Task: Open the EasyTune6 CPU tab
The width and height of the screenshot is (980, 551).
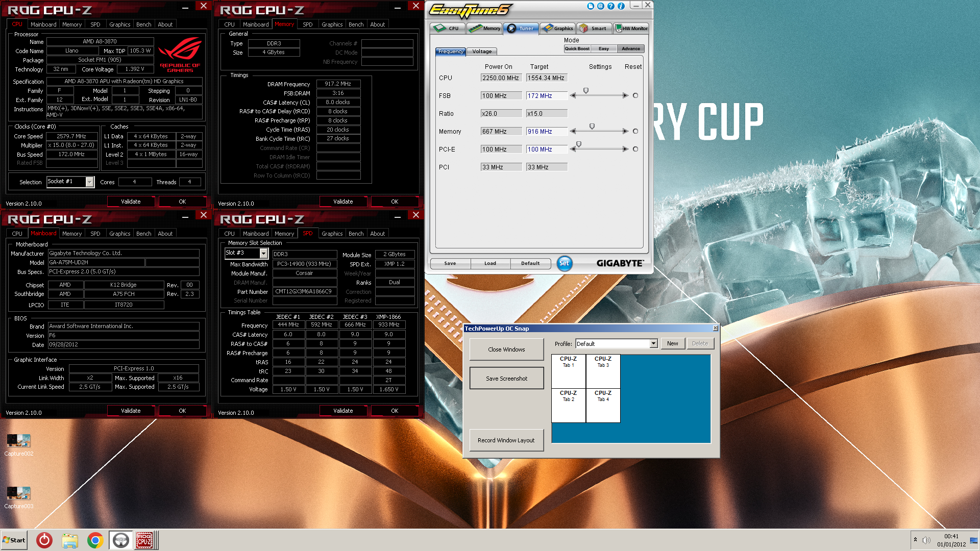Action: click(448, 29)
